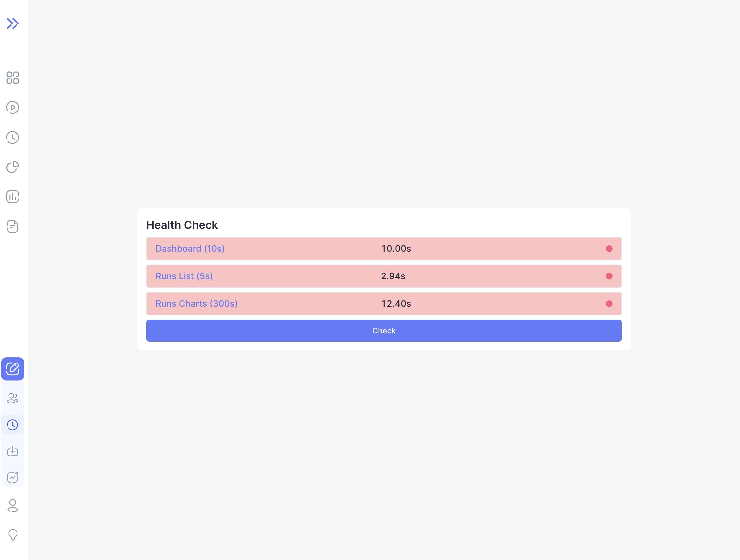Open the Runs Charts (300s) link
Screen dimensions: 740x560
(196, 303)
